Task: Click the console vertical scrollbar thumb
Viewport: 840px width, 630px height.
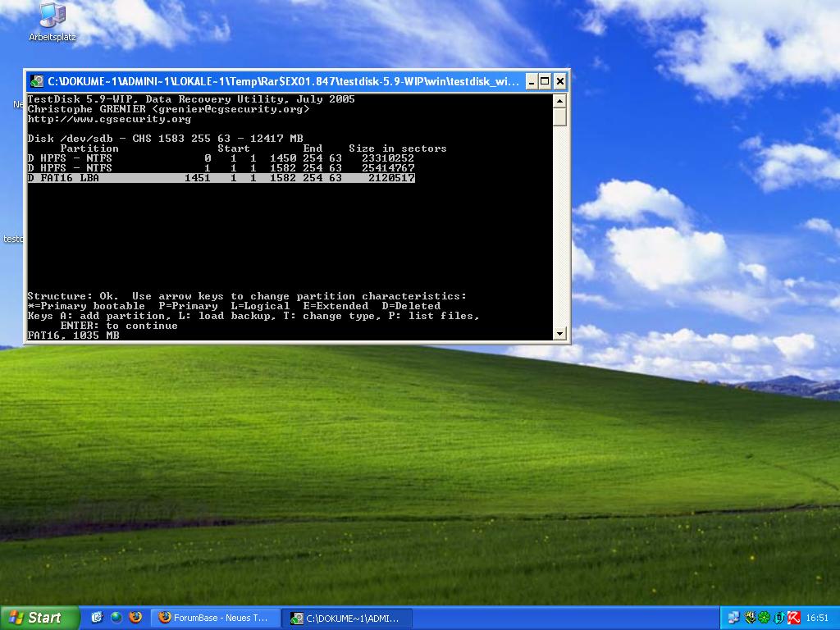Action: coord(559,116)
